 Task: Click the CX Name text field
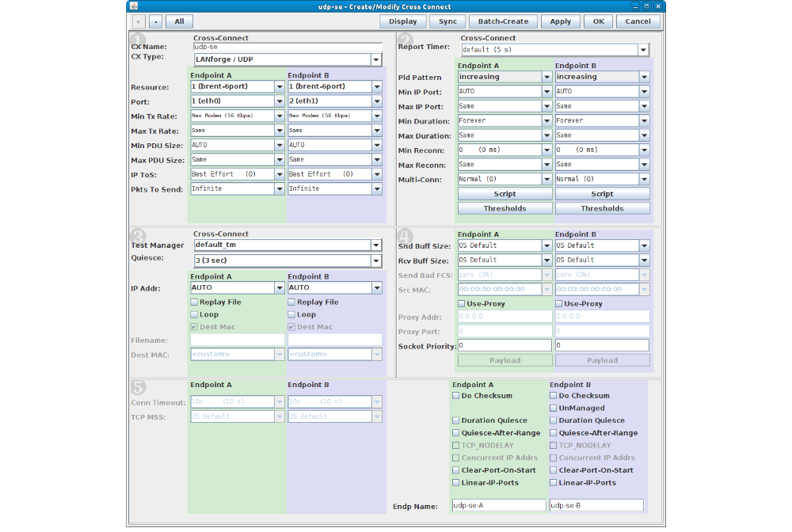(286, 47)
